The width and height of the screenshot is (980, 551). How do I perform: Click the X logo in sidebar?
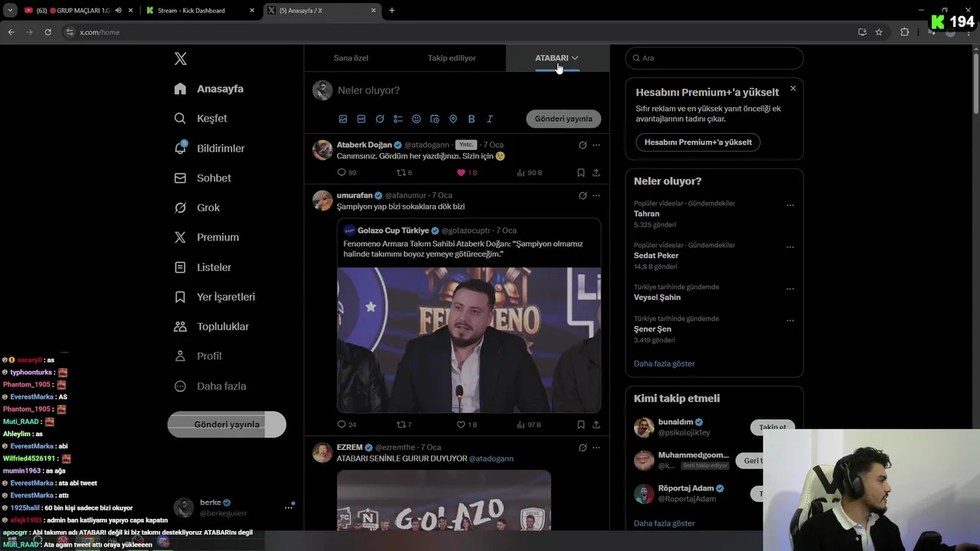(x=180, y=59)
